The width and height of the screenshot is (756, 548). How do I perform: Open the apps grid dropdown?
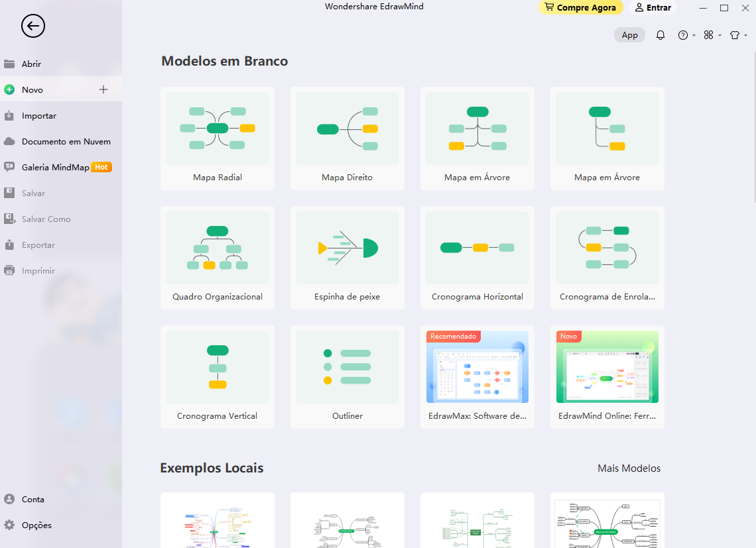pos(712,35)
